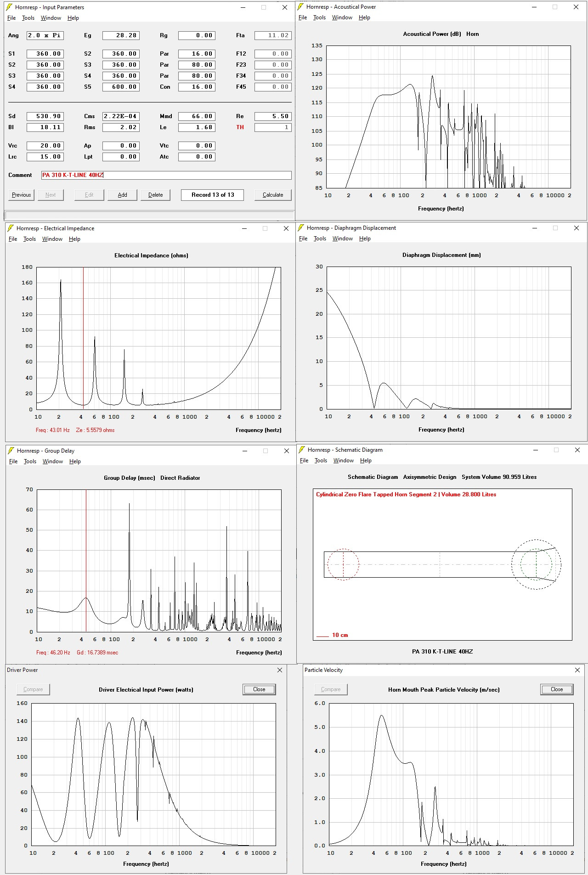The height and width of the screenshot is (875, 588).
Task: Click the Fta value field
Action: click(x=273, y=35)
